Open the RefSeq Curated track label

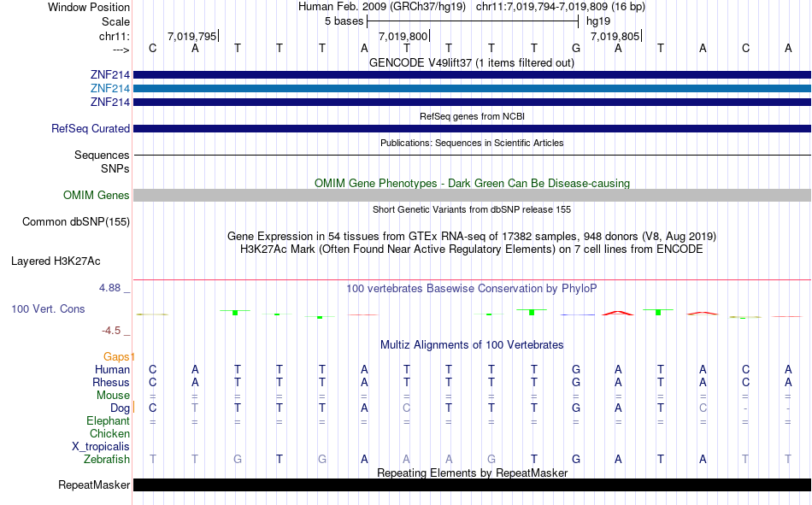[90, 128]
